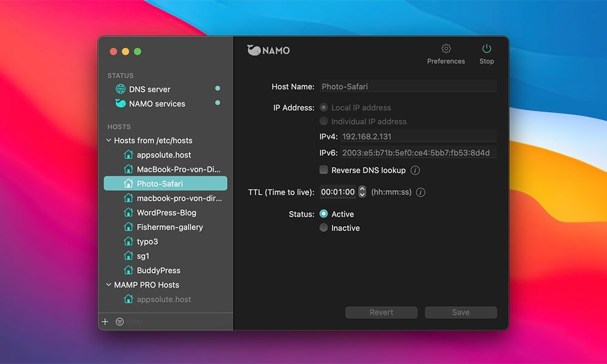The image size is (607, 364).
Task: Click the add host plus icon
Action: tap(105, 322)
